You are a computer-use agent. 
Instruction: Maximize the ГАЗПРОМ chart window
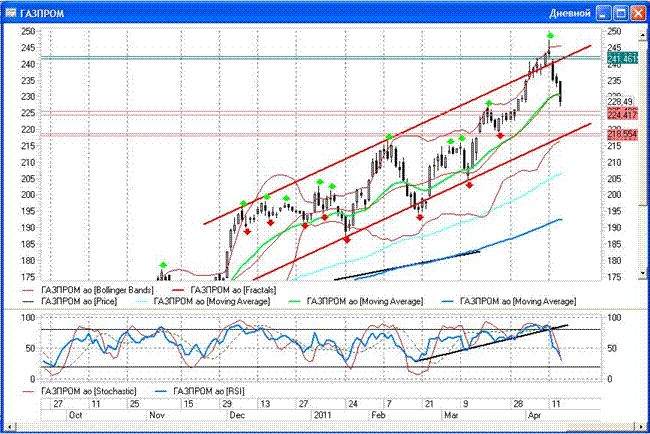[x=621, y=13]
